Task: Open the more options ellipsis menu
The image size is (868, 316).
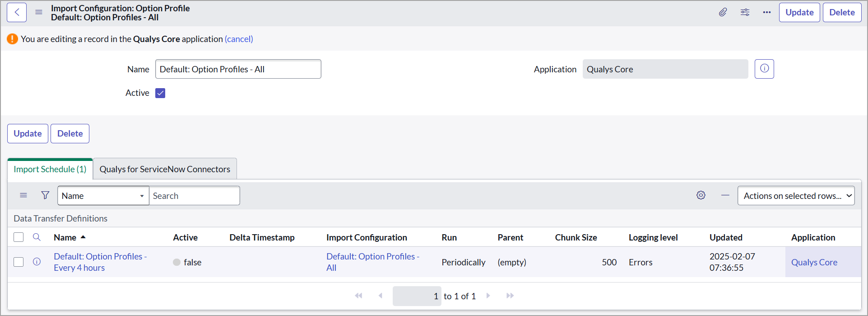Action: coord(766,13)
